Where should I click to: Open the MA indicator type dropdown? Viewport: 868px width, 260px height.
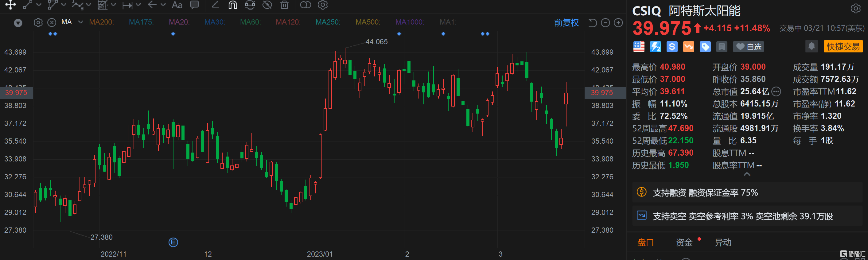[x=80, y=22]
